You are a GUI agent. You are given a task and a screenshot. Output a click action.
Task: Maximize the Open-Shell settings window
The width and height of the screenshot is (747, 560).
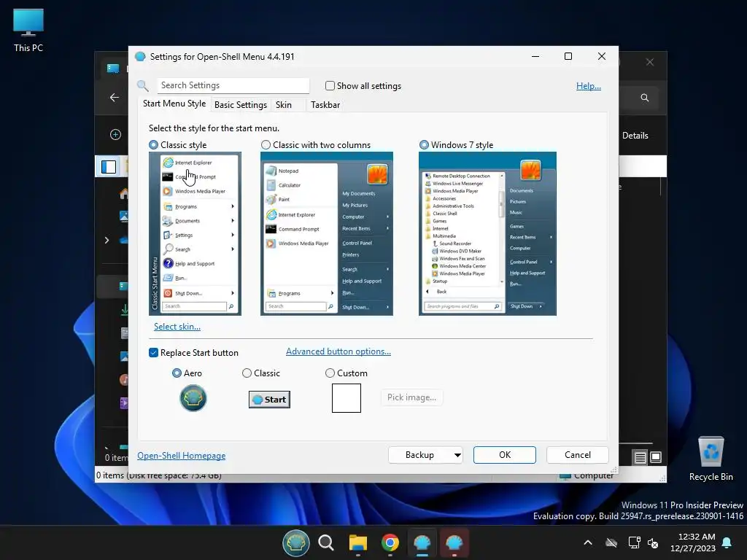(568, 57)
